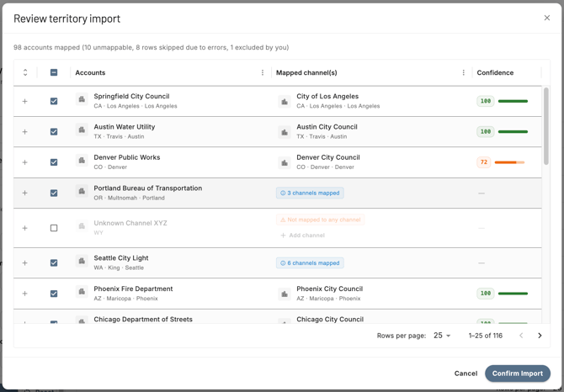Click the Denver 72 confidence bar
564x392 pixels.
509,162
